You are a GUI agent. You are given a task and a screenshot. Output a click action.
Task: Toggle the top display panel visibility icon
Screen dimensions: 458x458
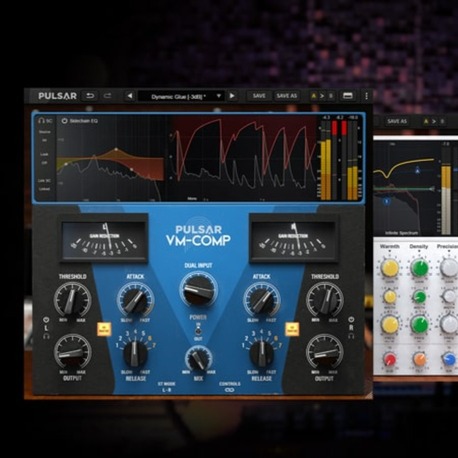coord(348,96)
